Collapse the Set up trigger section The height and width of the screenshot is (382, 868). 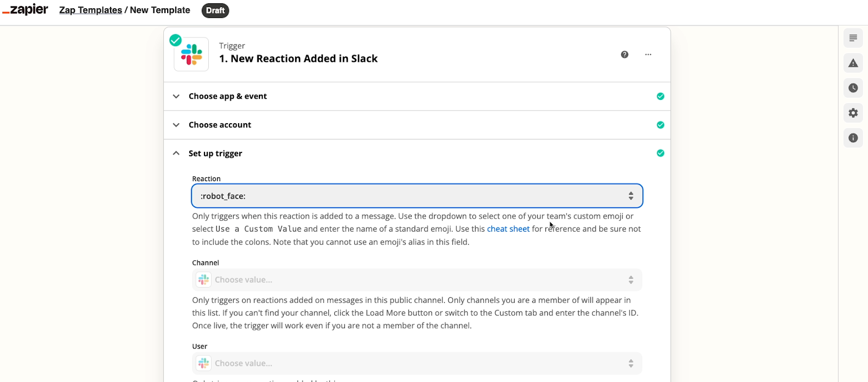[x=417, y=153]
